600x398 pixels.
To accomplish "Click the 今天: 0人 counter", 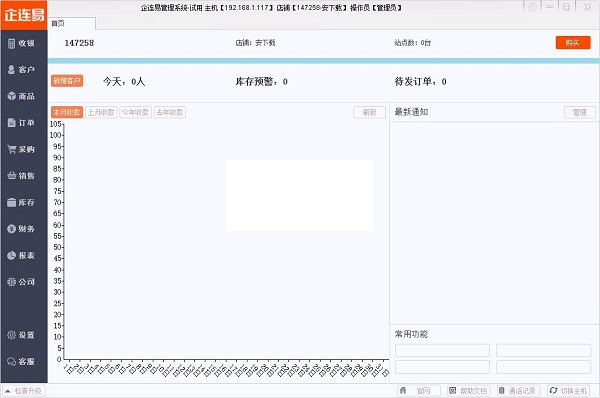I will tap(124, 82).
